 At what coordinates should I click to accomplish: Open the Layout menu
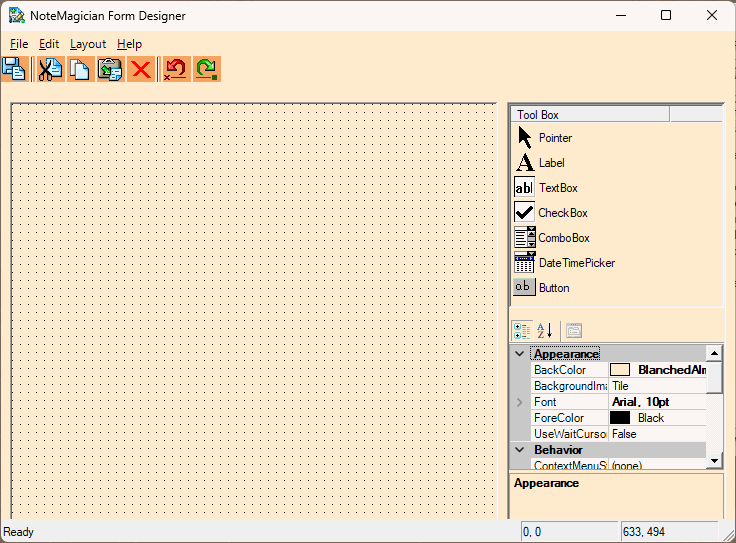(x=88, y=44)
